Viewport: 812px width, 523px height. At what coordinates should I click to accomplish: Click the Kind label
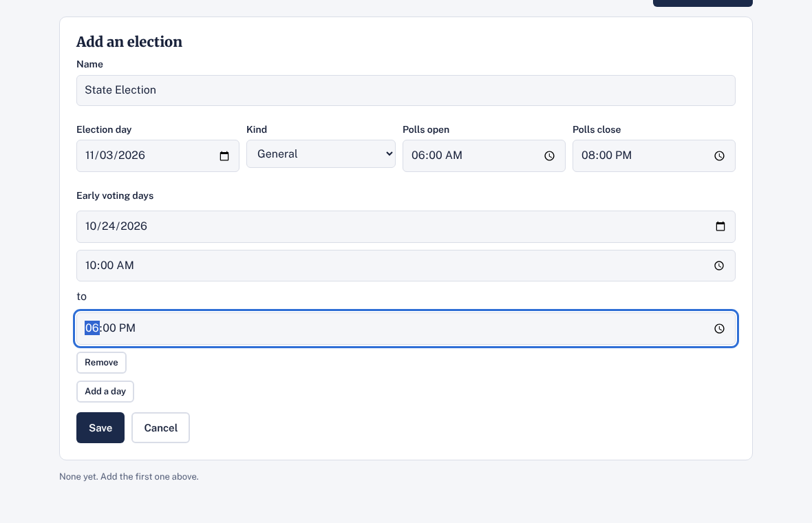(x=257, y=129)
